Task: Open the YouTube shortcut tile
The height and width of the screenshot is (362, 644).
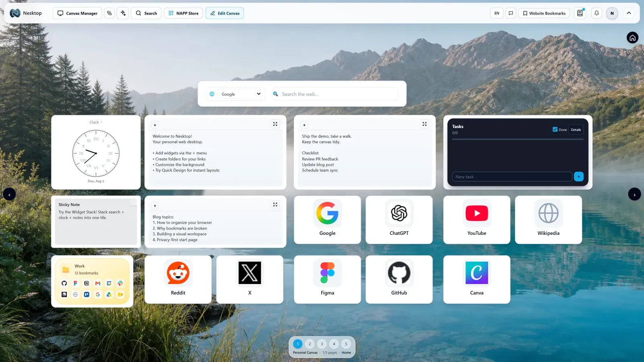Action: pyautogui.click(x=477, y=220)
